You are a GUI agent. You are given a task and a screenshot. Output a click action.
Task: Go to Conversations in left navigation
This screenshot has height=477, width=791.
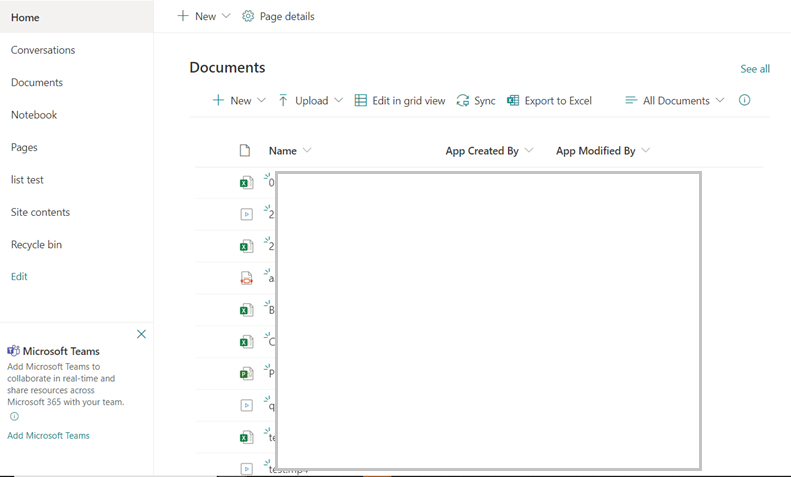point(43,50)
